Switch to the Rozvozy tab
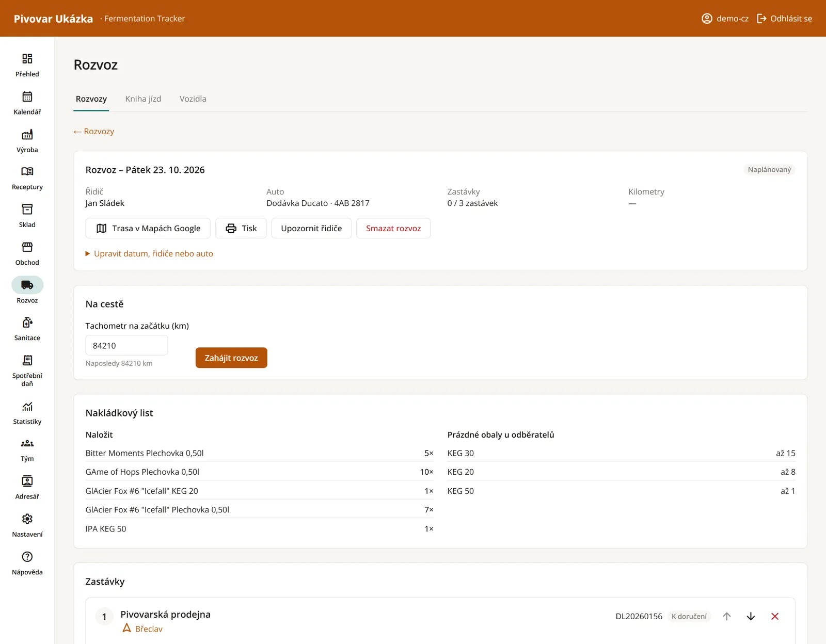Screen dimensions: 826x644 tap(91, 99)
